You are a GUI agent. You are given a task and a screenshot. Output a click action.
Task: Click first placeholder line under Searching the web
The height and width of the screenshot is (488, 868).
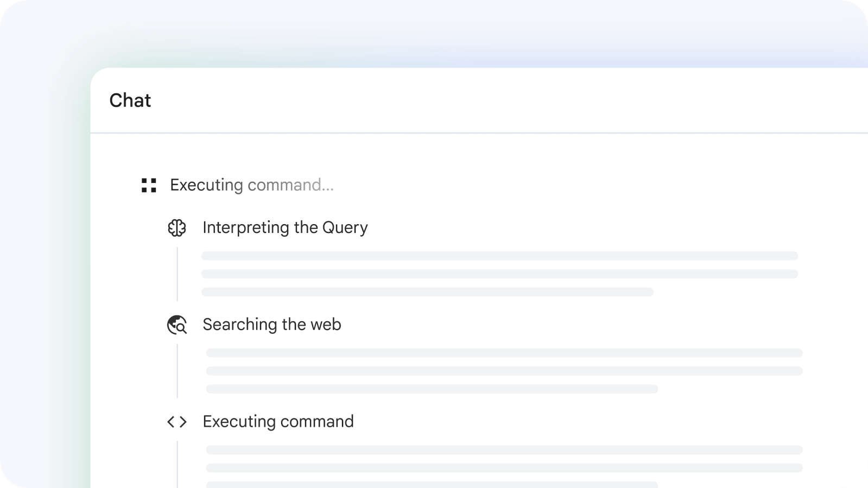point(504,353)
